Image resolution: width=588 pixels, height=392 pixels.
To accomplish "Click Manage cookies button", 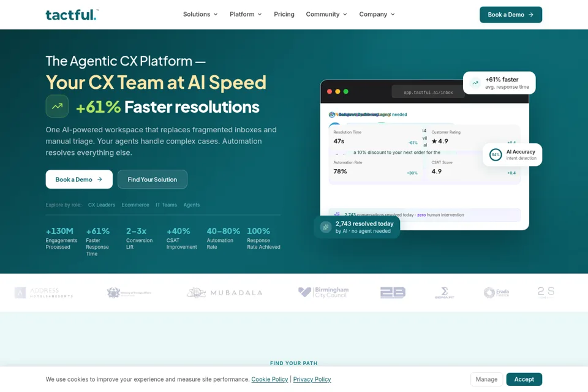I will click(486, 379).
